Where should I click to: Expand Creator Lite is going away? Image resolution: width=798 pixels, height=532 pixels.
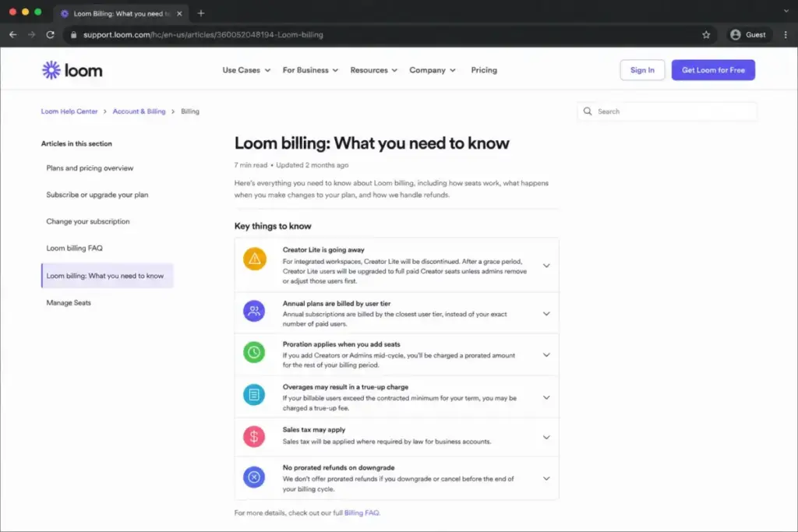coord(546,266)
